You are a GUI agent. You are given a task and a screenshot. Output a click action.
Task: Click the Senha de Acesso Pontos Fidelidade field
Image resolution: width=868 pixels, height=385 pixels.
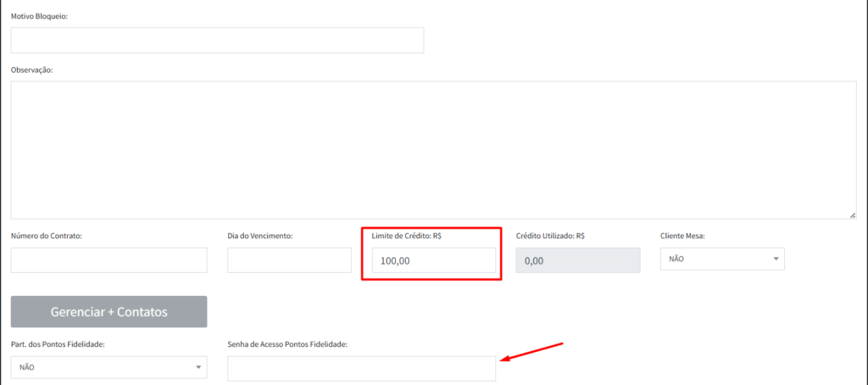click(x=361, y=368)
